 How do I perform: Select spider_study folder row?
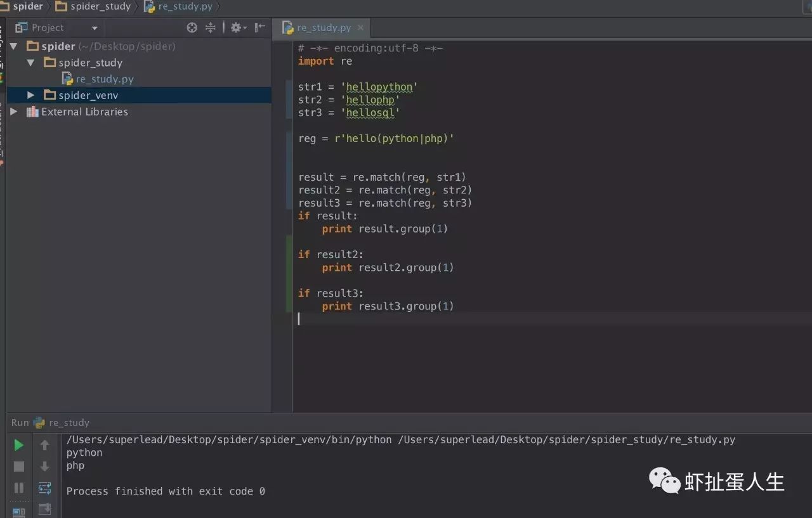pos(139,63)
